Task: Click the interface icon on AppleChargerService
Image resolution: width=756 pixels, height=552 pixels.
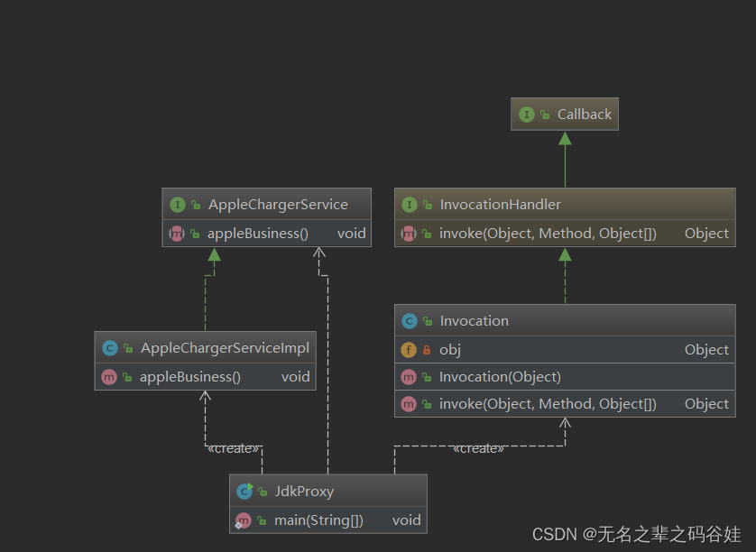Action: pos(177,204)
